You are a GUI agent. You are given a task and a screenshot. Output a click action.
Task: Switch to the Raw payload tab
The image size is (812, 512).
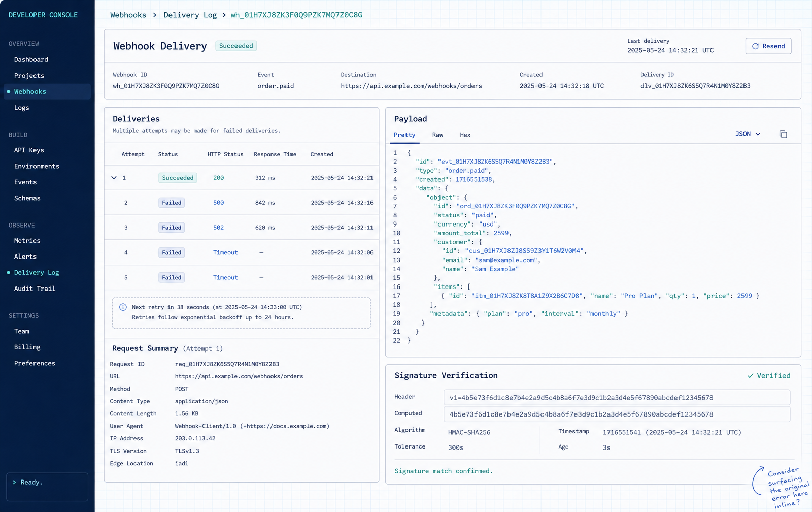(x=437, y=135)
